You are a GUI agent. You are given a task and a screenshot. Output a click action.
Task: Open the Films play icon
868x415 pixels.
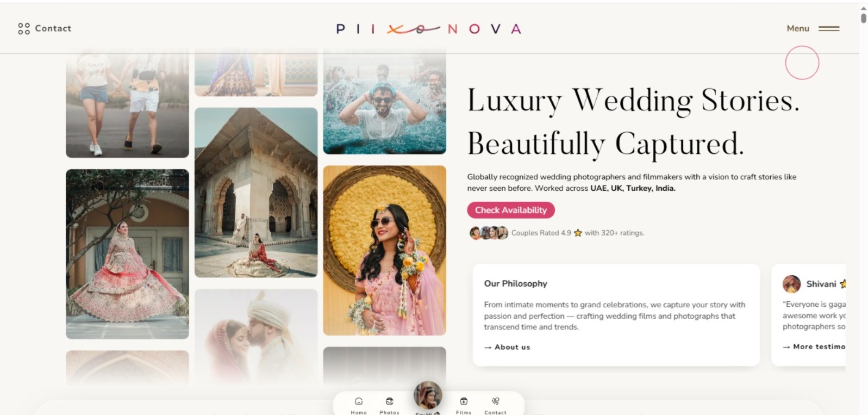[464, 401]
